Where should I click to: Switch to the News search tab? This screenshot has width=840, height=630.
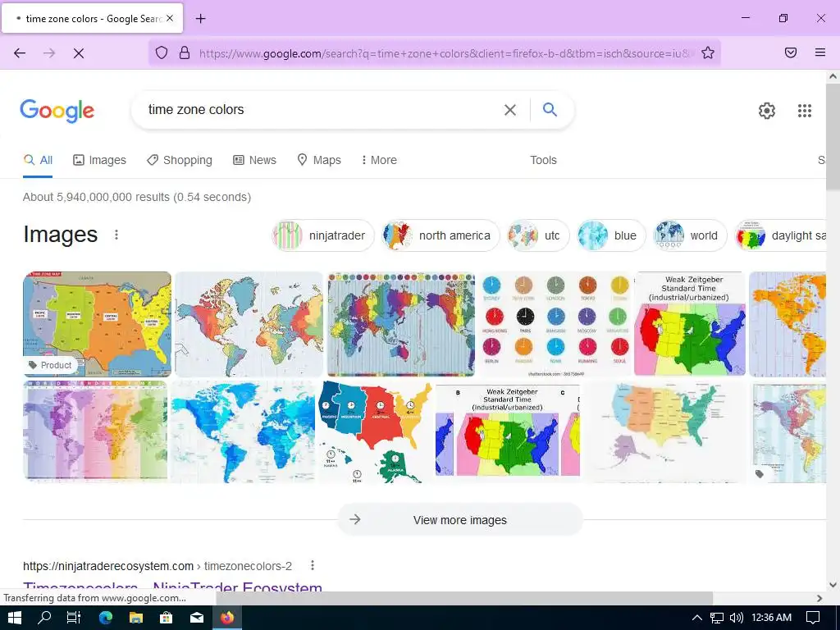click(254, 160)
